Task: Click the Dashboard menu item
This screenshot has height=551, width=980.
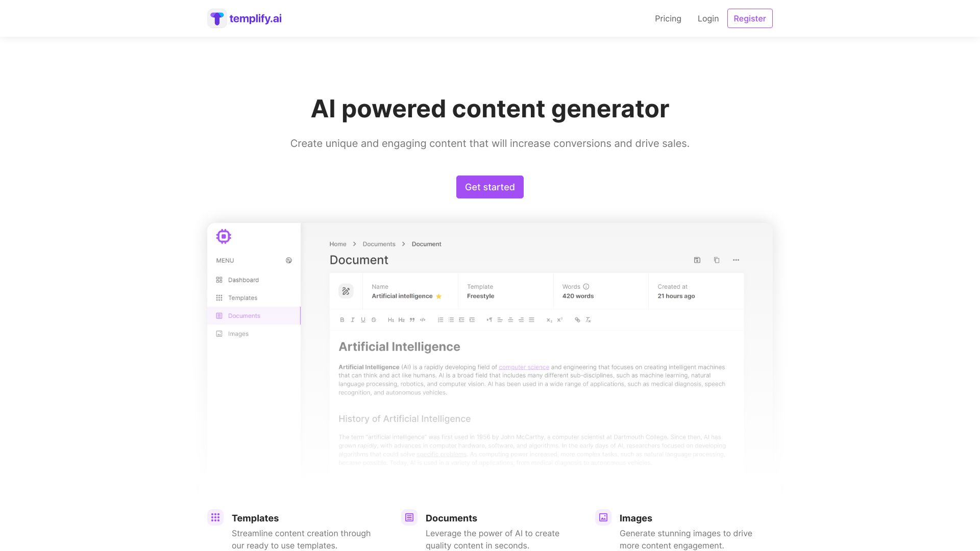Action: click(x=243, y=279)
